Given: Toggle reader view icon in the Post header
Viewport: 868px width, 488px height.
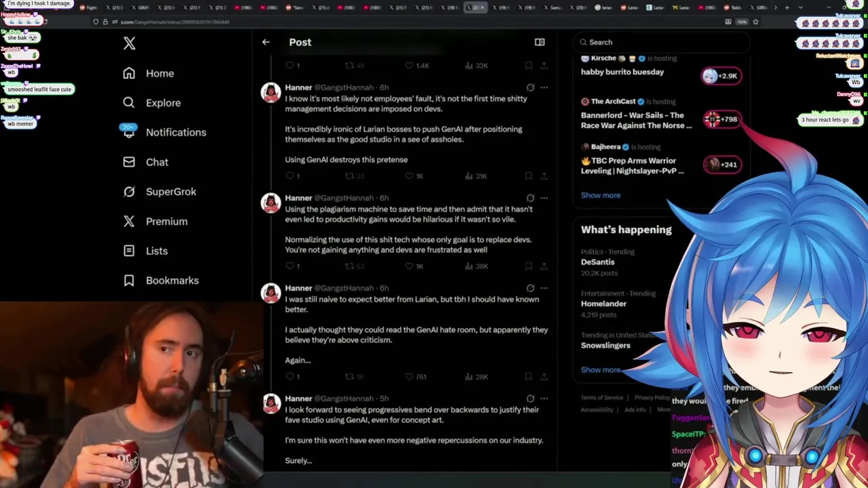Looking at the screenshot, I should (540, 42).
